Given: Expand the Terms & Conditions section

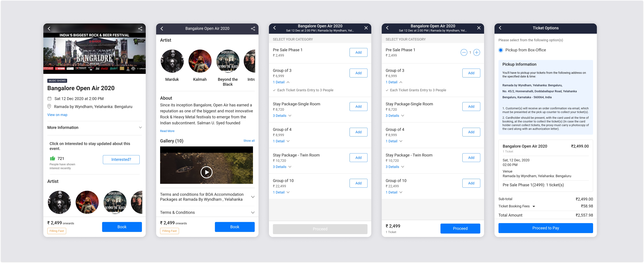Looking at the screenshot, I should (x=207, y=212).
